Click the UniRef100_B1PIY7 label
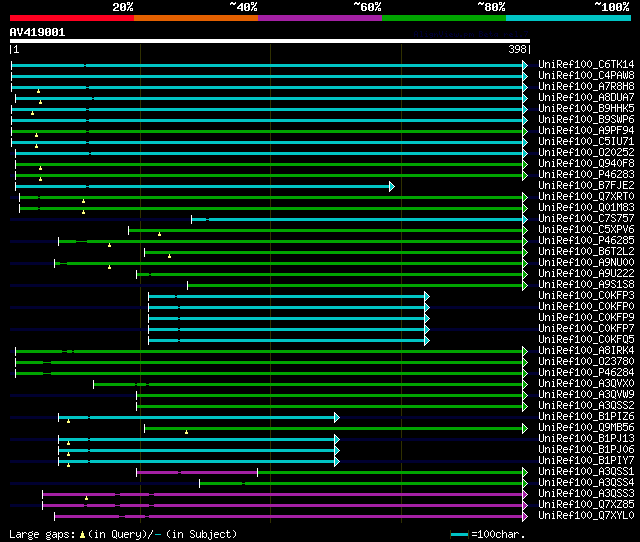Viewport: 640px width, 542px height. coord(586,461)
